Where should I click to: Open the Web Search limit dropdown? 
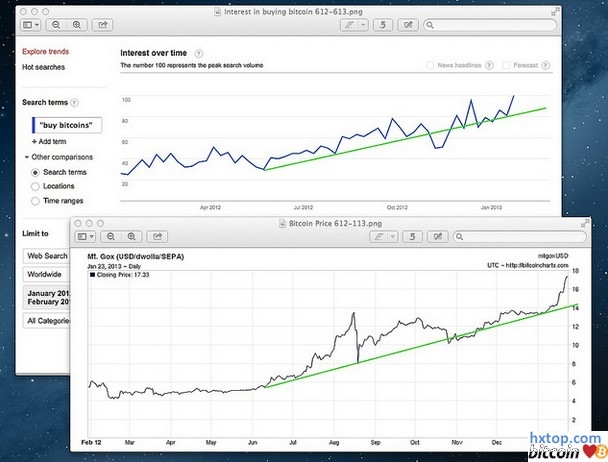click(45, 256)
